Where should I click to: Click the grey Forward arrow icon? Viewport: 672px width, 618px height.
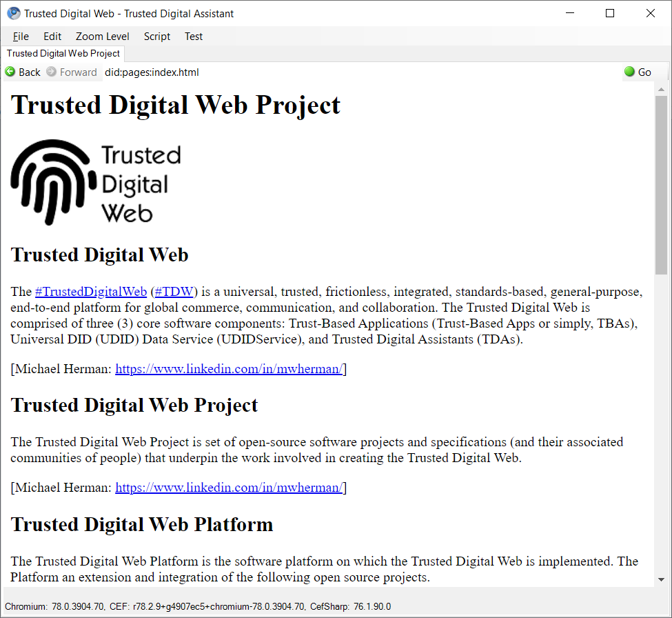coord(51,72)
